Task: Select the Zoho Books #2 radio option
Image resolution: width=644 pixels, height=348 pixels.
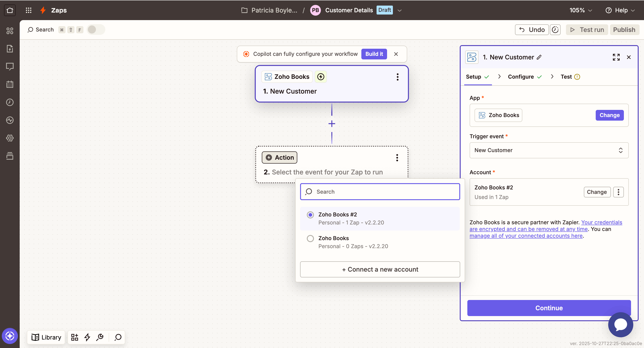Action: [310, 215]
